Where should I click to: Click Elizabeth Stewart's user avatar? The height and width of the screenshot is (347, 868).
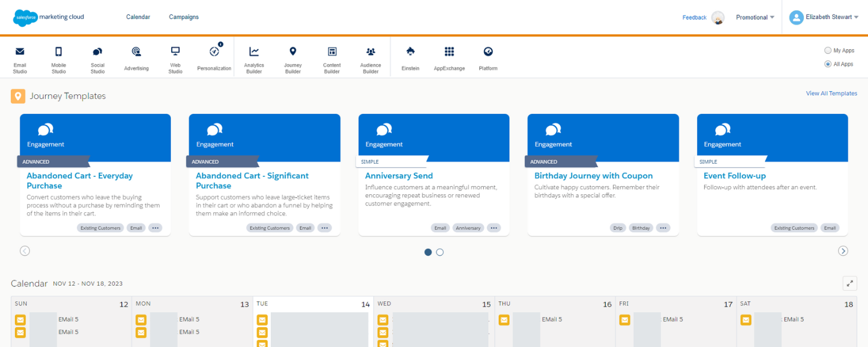click(x=796, y=17)
